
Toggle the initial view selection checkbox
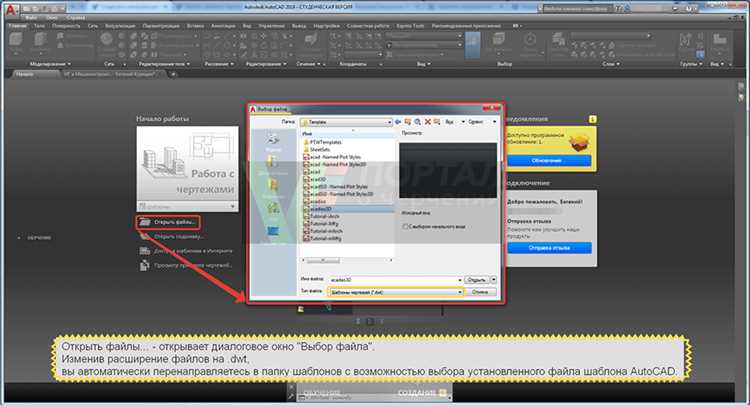(x=405, y=226)
